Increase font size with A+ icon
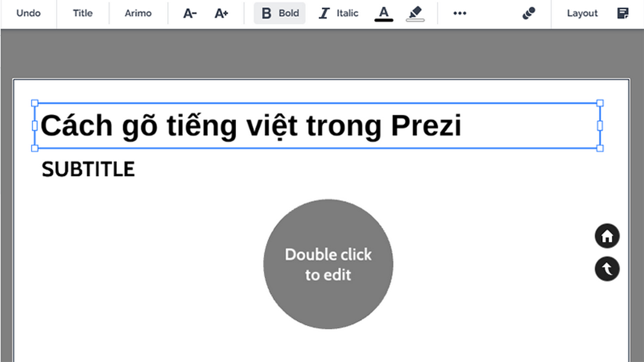 tap(222, 14)
